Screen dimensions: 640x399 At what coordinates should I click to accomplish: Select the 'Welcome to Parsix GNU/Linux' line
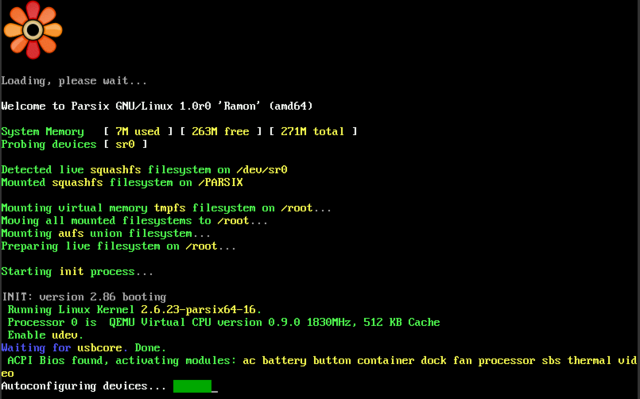click(157, 106)
